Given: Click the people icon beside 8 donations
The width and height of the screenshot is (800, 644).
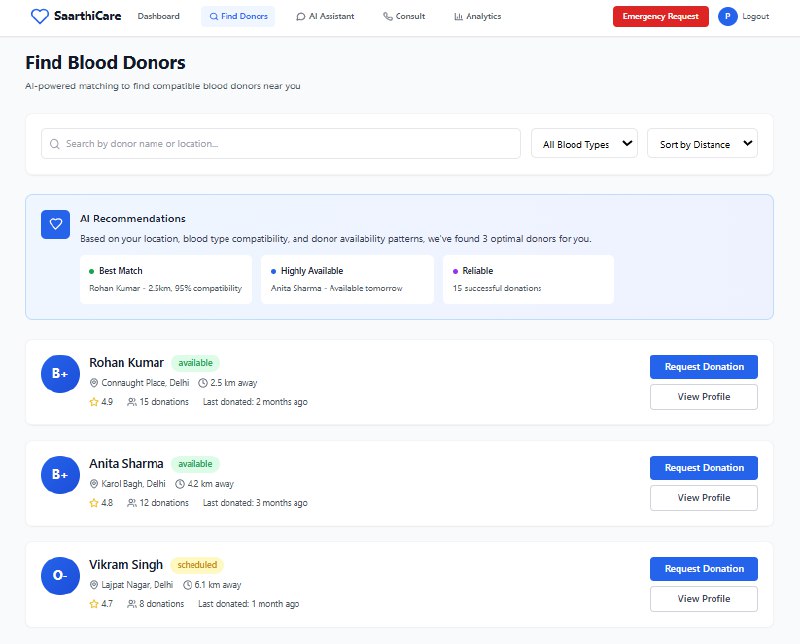Looking at the screenshot, I should click(x=132, y=604).
